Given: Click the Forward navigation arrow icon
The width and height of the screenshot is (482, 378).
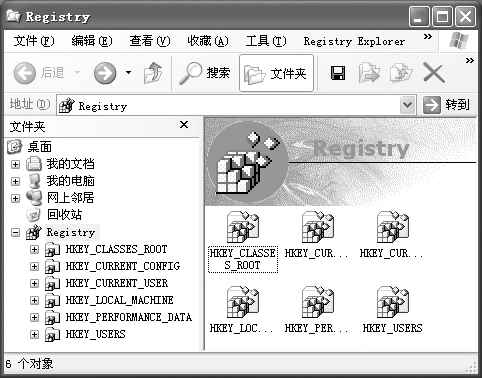Looking at the screenshot, I should 105,73.
